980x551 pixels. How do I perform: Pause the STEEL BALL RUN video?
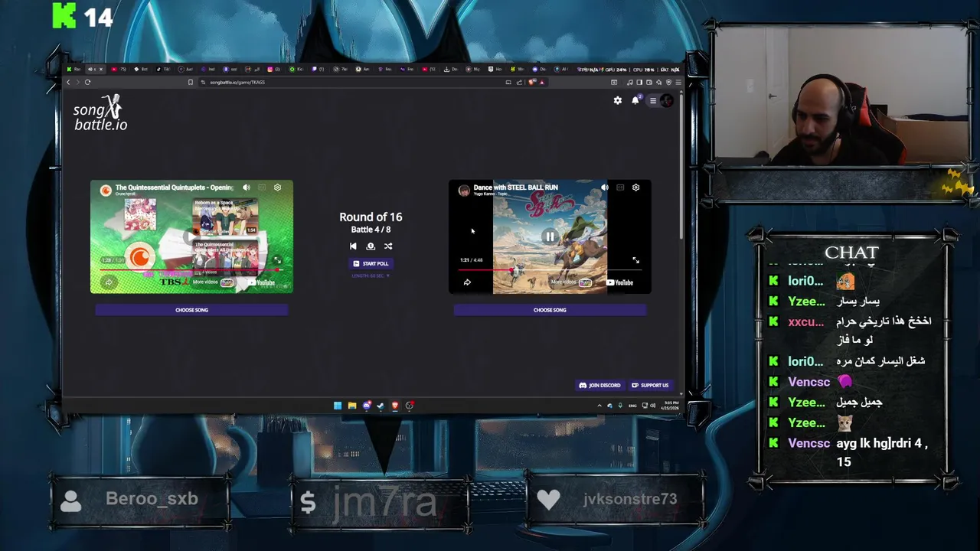550,237
